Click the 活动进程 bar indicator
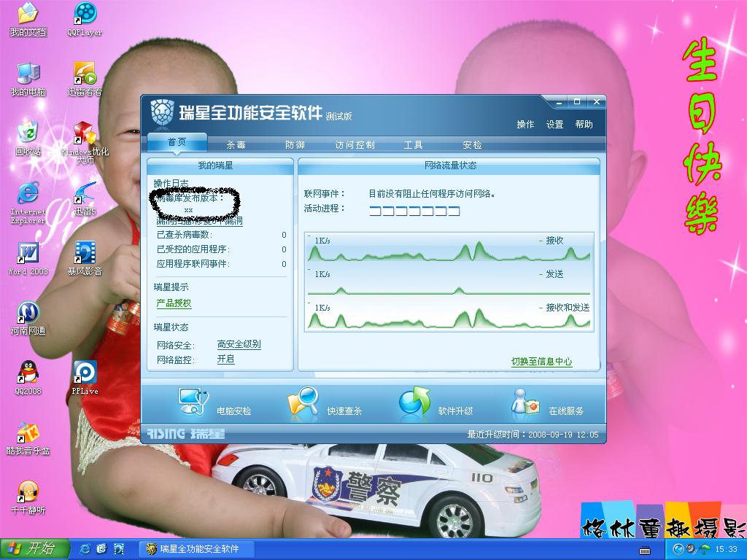 pyautogui.click(x=414, y=211)
